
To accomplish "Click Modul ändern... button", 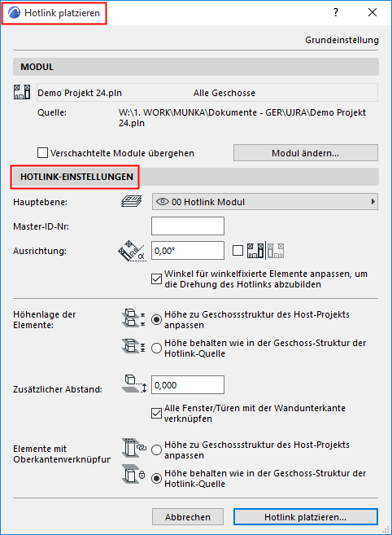I will (306, 153).
